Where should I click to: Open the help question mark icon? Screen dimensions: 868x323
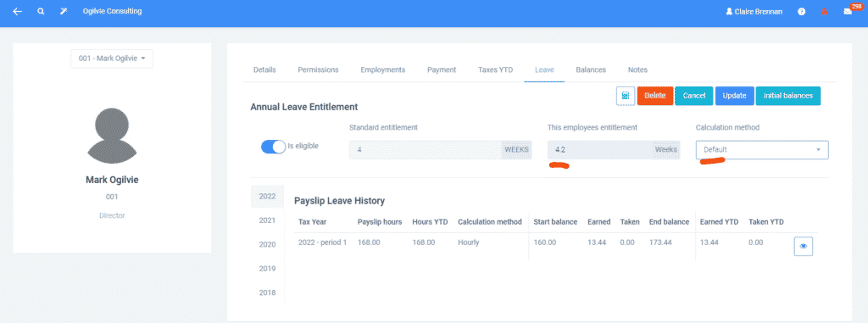(802, 11)
